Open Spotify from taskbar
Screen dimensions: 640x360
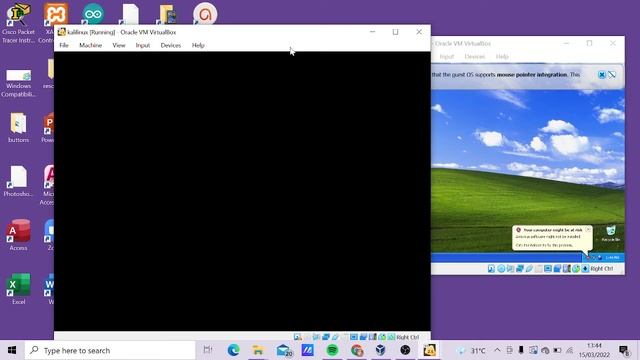[x=332, y=350]
